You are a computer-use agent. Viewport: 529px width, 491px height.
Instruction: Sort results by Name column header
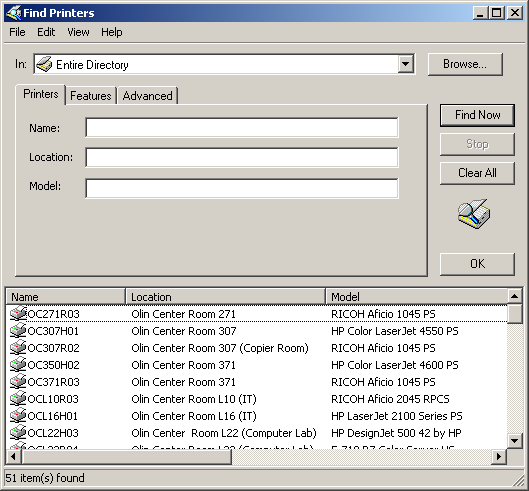(x=66, y=297)
